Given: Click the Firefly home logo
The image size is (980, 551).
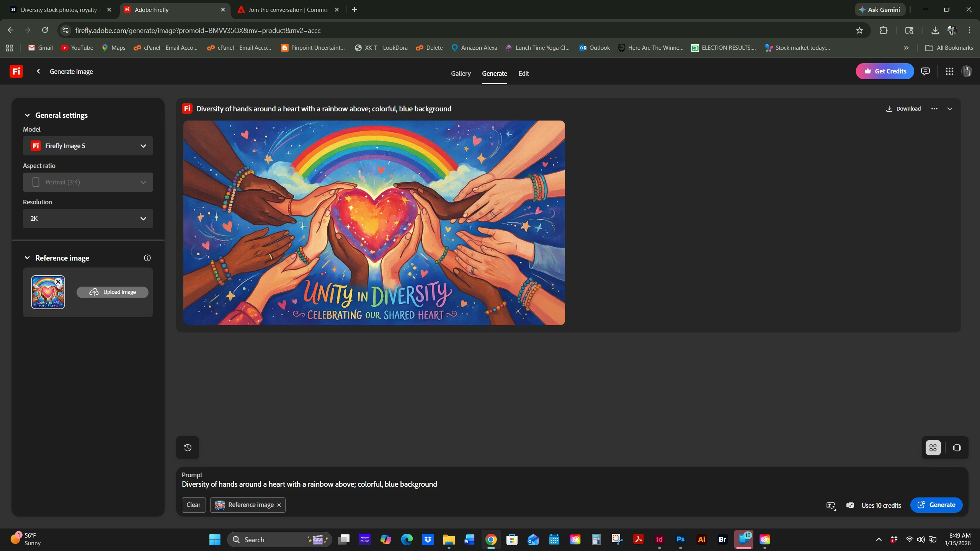Looking at the screenshot, I should (x=16, y=71).
